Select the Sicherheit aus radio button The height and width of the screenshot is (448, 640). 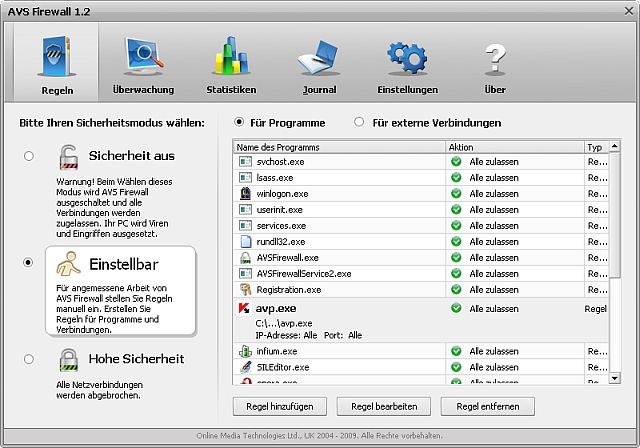[29, 156]
